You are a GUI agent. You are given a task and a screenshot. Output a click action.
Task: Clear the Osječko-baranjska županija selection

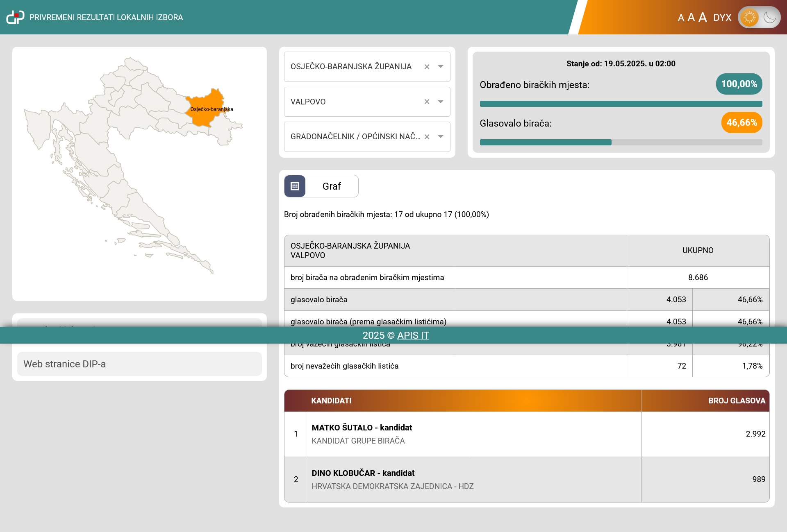click(427, 67)
